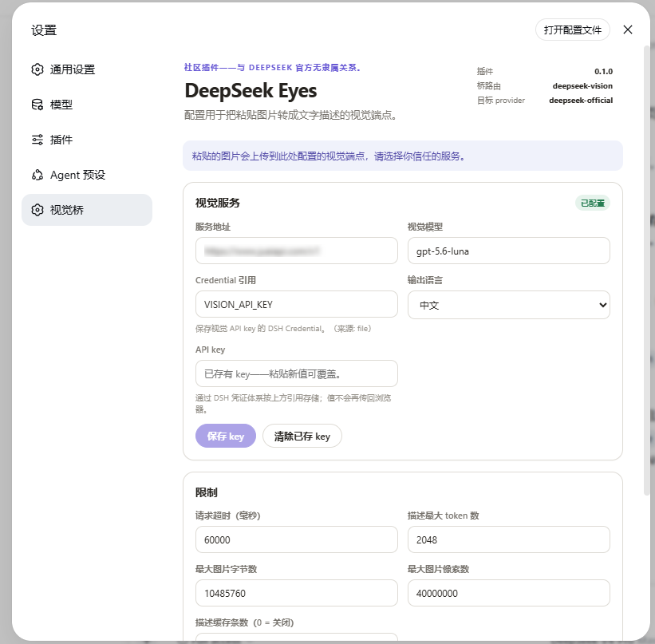Click the 已配置 status badge
Image resolution: width=655 pixels, height=644 pixels.
pos(592,203)
